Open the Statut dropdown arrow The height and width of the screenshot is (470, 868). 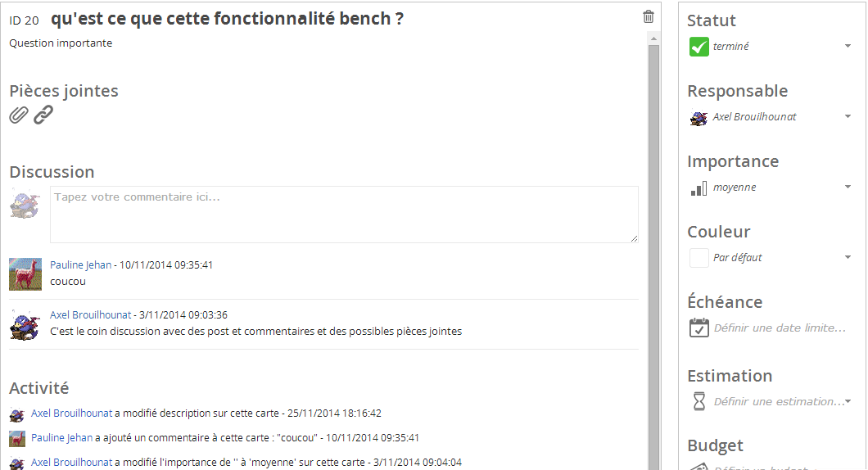[x=848, y=46]
